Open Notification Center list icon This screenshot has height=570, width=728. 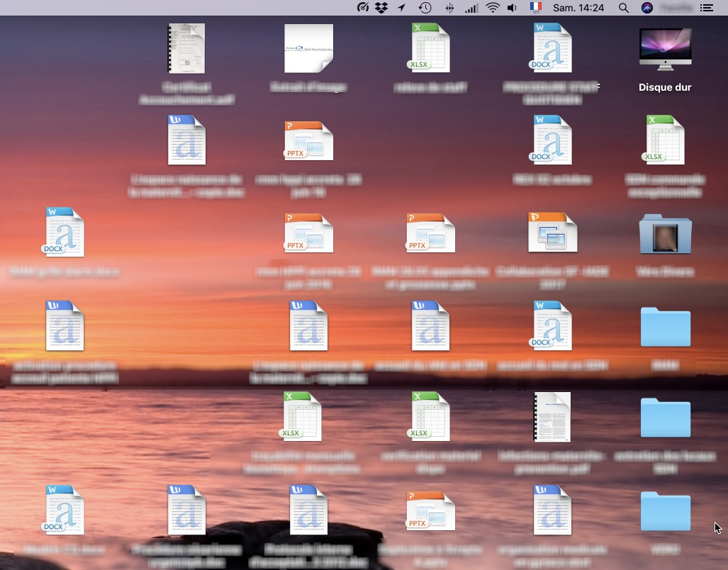(x=706, y=8)
